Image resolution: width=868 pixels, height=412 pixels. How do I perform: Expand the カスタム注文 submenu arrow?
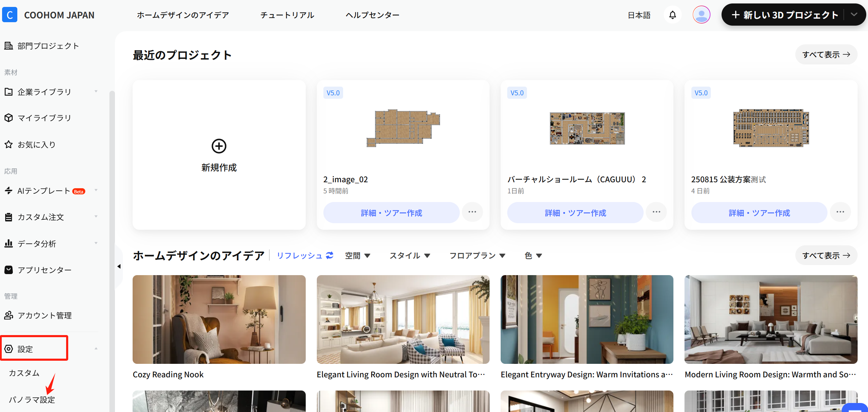96,217
